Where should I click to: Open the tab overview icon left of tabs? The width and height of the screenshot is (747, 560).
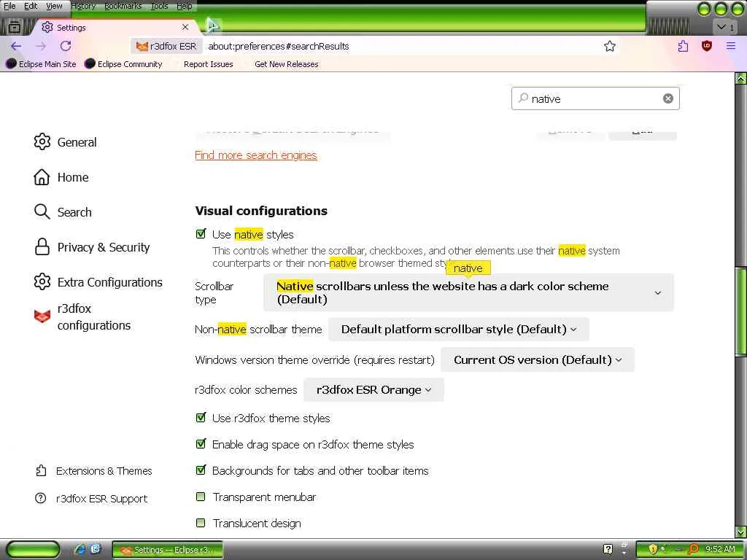(x=15, y=27)
